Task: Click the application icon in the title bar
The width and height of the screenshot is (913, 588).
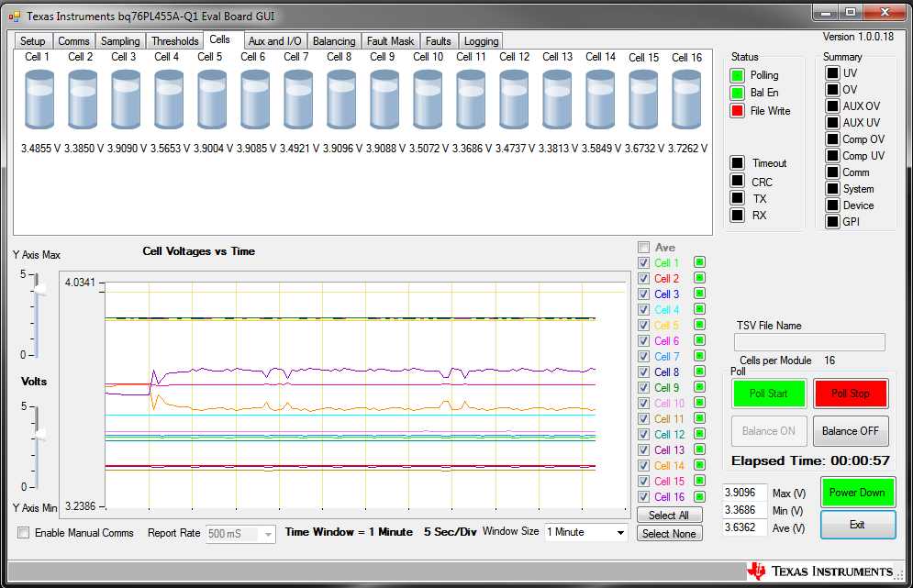Action: pos(15,17)
